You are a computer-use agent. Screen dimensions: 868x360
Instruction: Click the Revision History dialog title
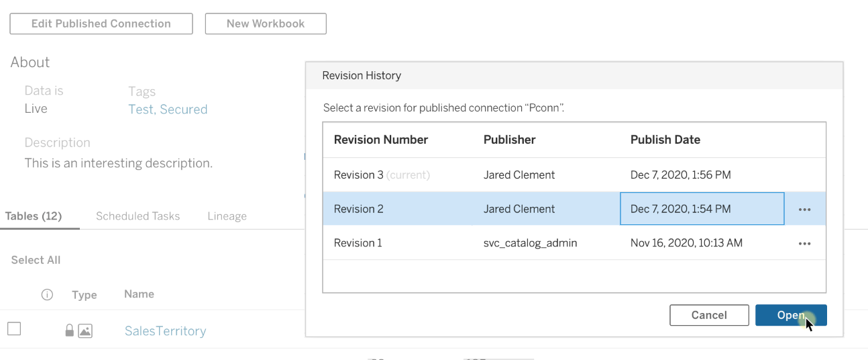[x=362, y=75]
